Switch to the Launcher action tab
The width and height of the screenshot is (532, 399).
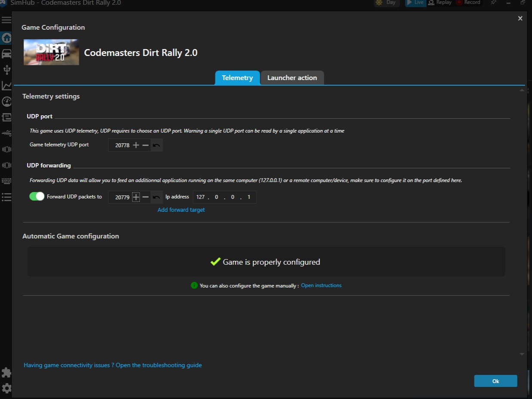point(292,78)
